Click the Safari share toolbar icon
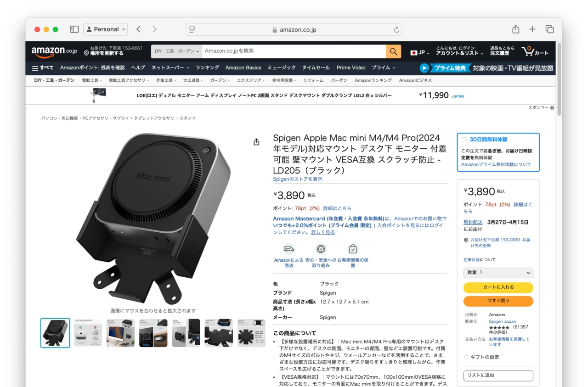 click(x=515, y=29)
